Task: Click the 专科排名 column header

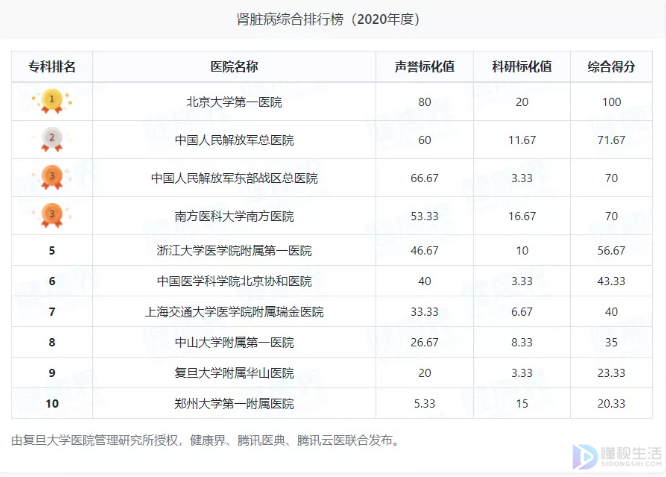Action: pos(52,67)
